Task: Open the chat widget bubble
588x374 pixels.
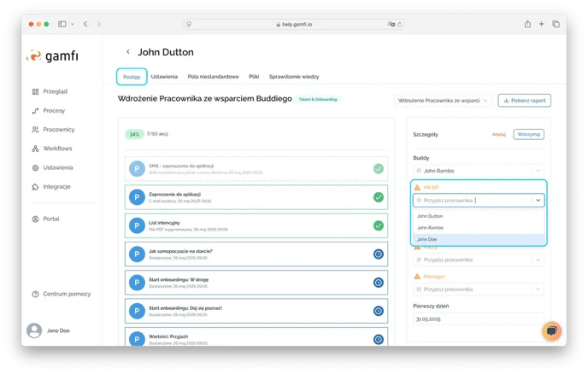Action: pos(551,330)
